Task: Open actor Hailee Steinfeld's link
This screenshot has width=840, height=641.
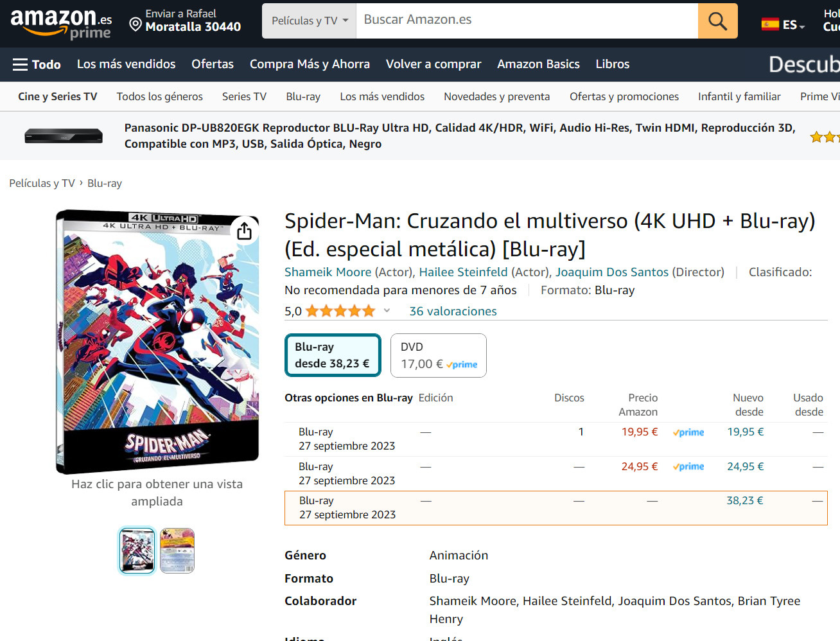Action: pos(463,272)
